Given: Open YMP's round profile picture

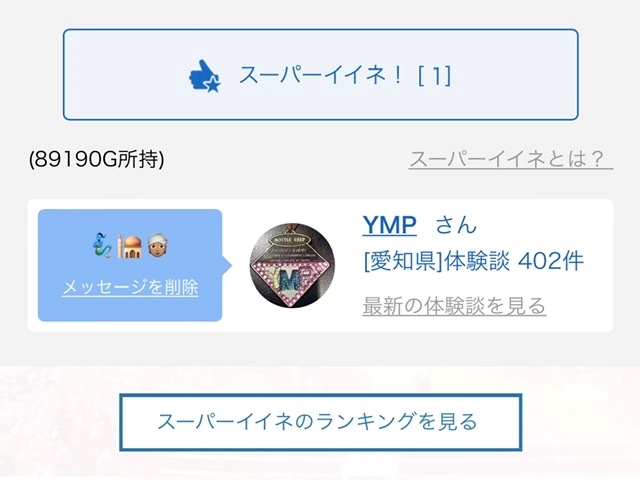Looking at the screenshot, I should click(292, 265).
